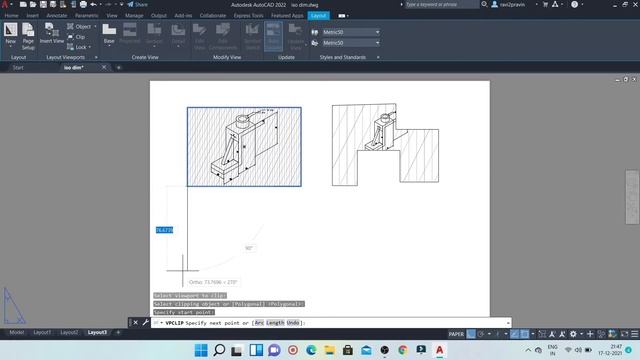
Task: Click the Clip viewport tool
Action: point(76,37)
